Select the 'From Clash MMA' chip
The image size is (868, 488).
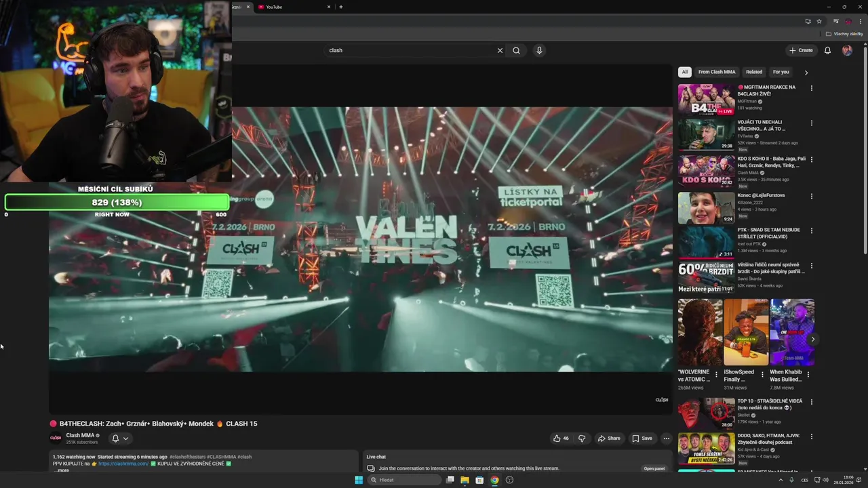click(717, 72)
